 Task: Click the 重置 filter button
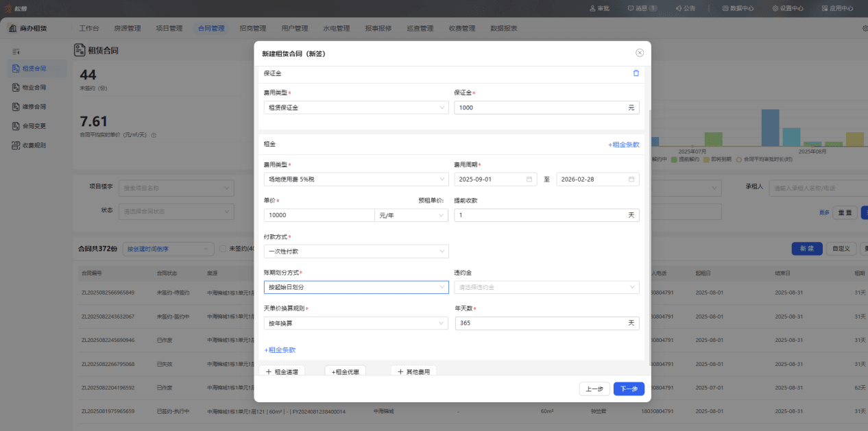coord(845,212)
